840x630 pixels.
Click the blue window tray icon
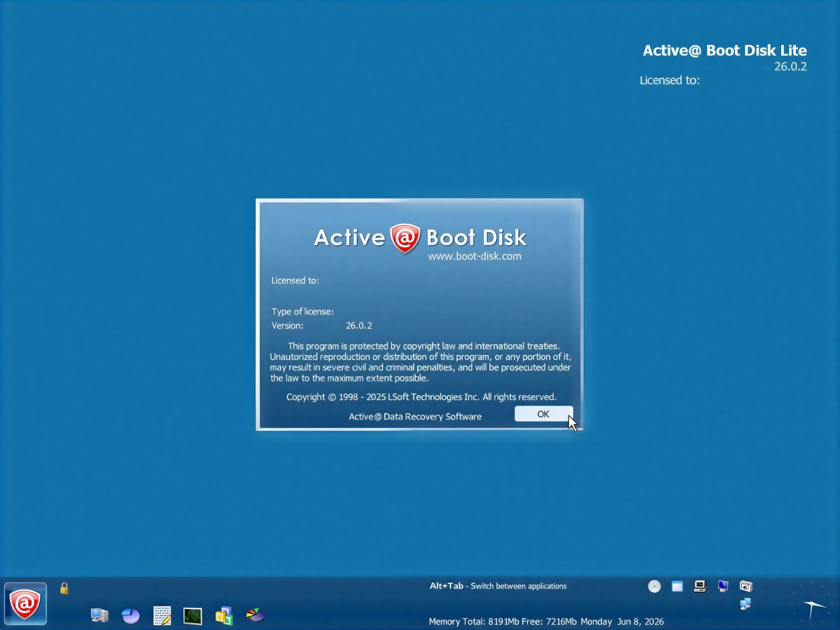677,586
